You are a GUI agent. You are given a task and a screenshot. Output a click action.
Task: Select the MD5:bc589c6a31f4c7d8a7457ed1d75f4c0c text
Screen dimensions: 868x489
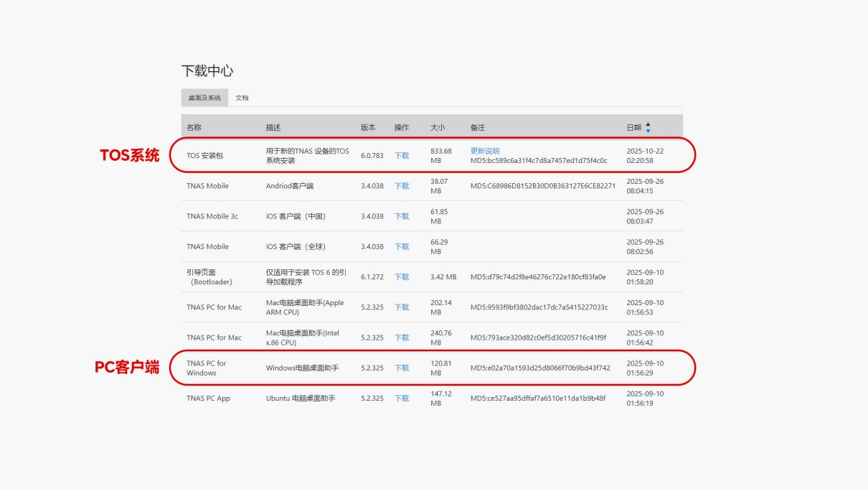[x=539, y=161]
